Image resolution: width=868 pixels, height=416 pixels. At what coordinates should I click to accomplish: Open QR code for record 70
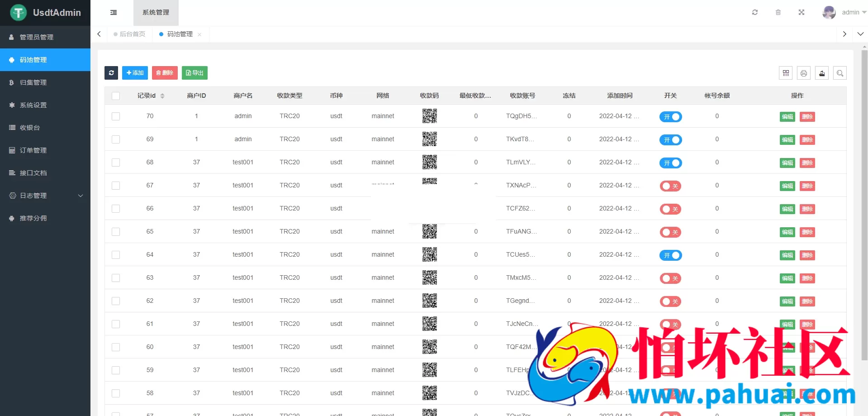coord(429,116)
